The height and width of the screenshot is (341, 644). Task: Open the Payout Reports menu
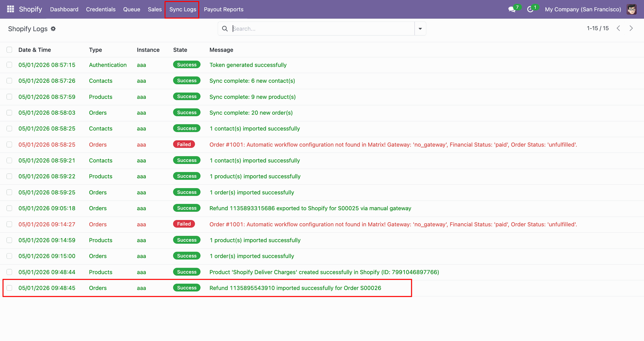224,9
